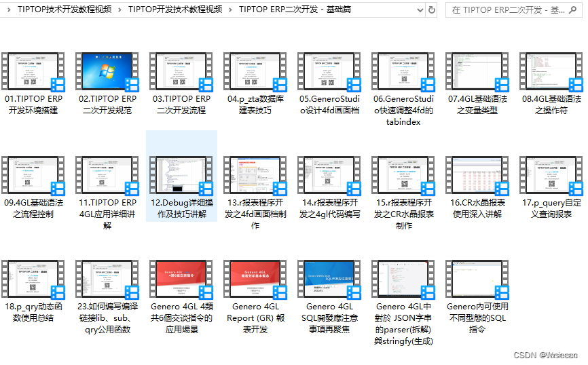Image resolution: width=588 pixels, height=365 pixels.
Task: Click file name text 18.p_qry动态函数使用总结
Action: click(33, 312)
